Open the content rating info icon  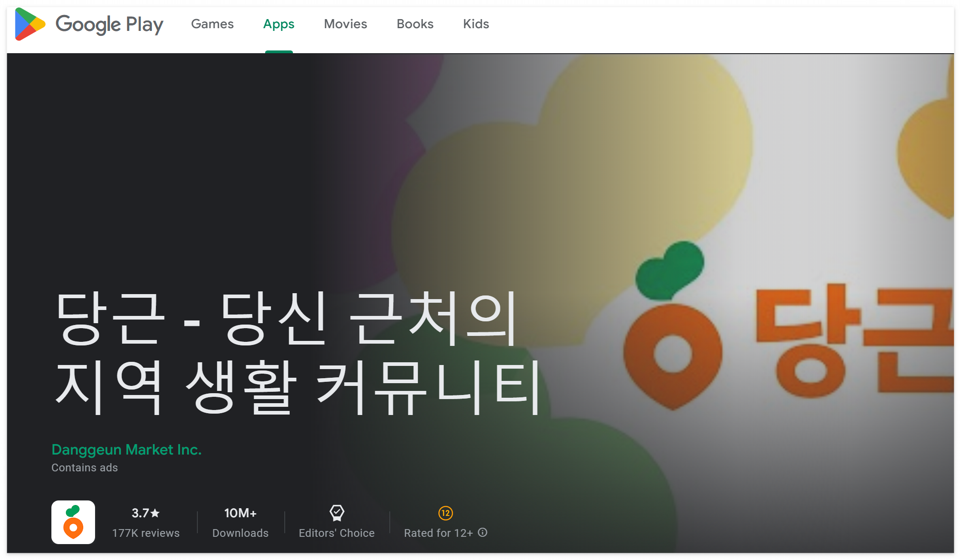[483, 533]
